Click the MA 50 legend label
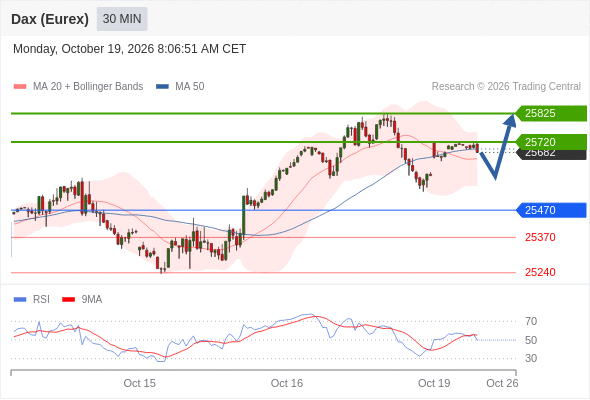Viewport: 590px width, 400px height. 190,87
